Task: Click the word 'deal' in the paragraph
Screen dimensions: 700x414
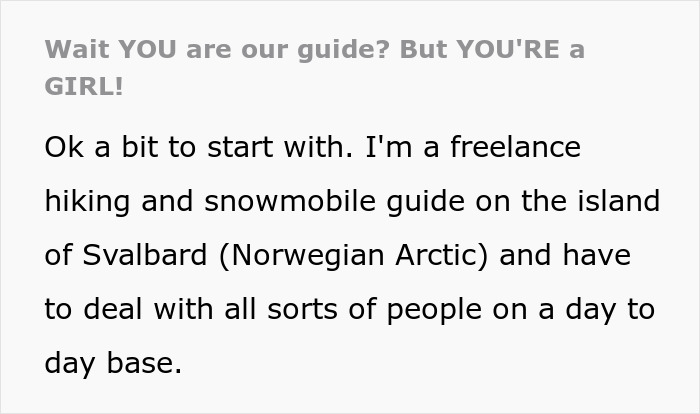Action: point(112,309)
